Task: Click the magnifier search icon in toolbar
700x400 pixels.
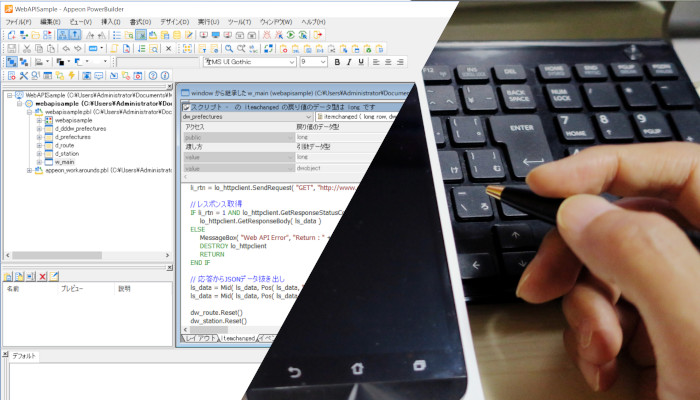Action: click(229, 48)
